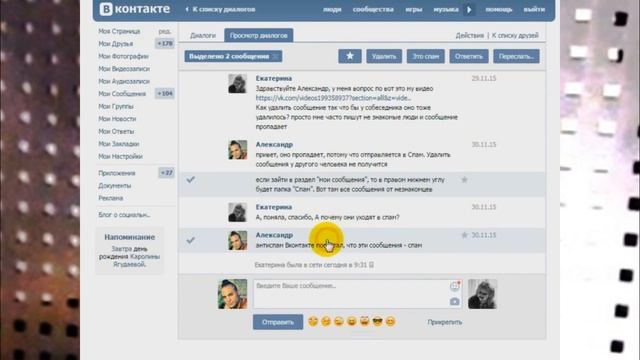Insert first emoji in quick emoji row

(313, 322)
